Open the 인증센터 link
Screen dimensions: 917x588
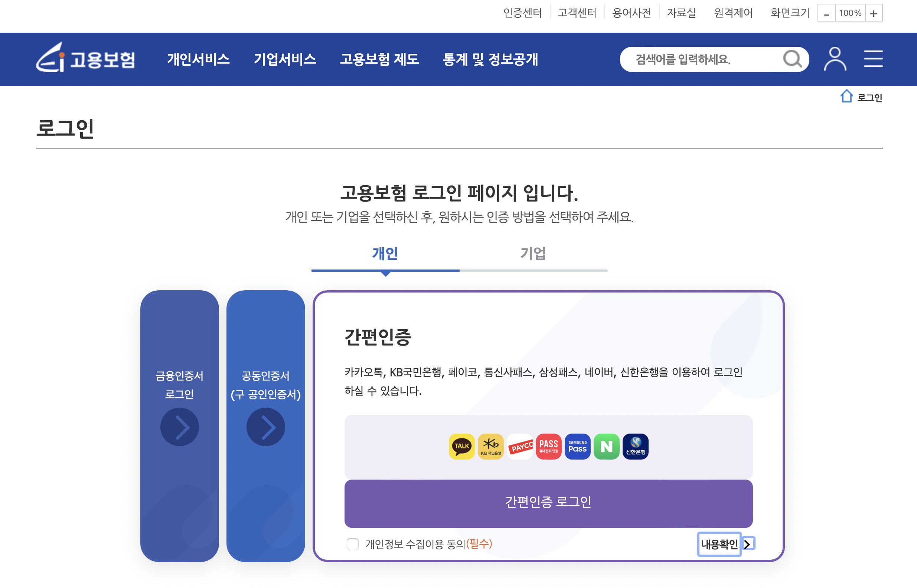(x=522, y=13)
